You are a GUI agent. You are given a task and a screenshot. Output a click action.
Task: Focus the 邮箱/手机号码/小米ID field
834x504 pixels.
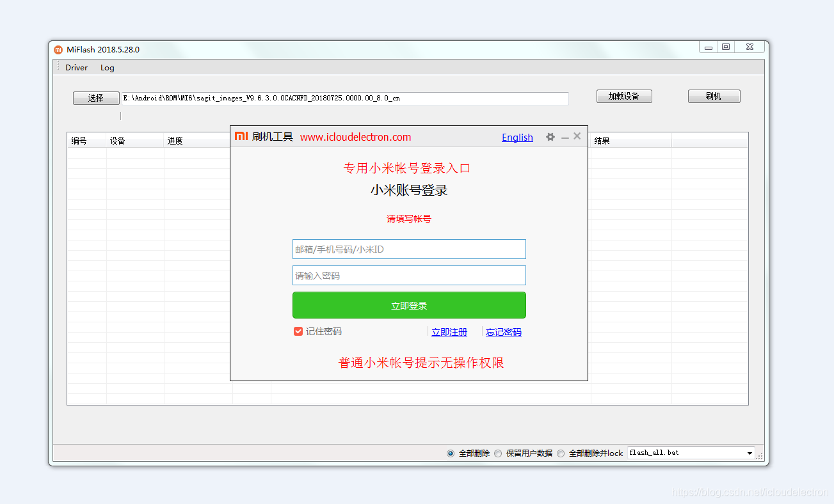click(x=409, y=249)
